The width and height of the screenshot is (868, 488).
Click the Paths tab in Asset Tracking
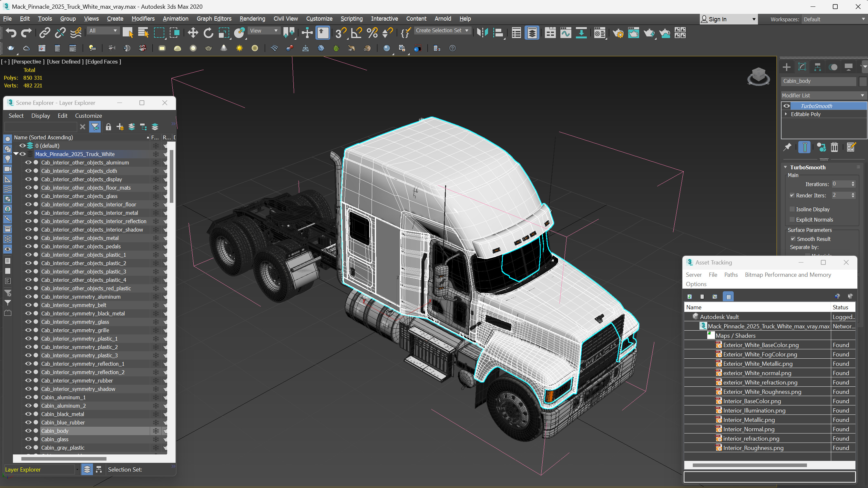[731, 275]
